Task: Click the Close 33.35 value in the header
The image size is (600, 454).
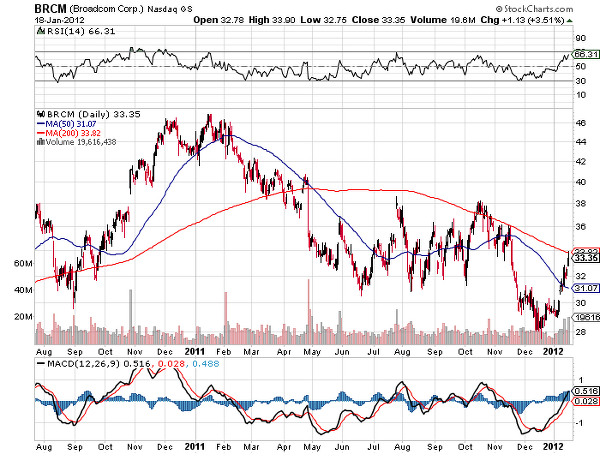Action: [x=378, y=20]
